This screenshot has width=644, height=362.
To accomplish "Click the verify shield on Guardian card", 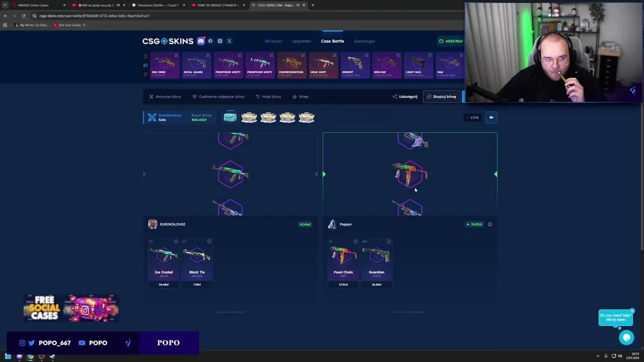I will point(389,242).
